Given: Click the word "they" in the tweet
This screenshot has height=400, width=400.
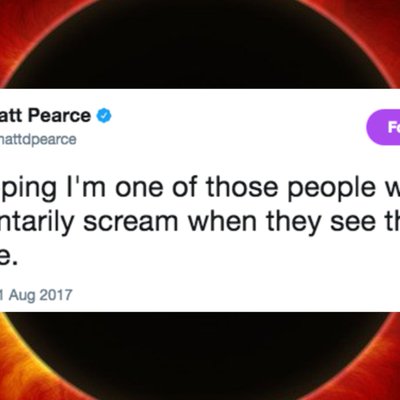Looking at the screenshot, I should click(291, 224).
